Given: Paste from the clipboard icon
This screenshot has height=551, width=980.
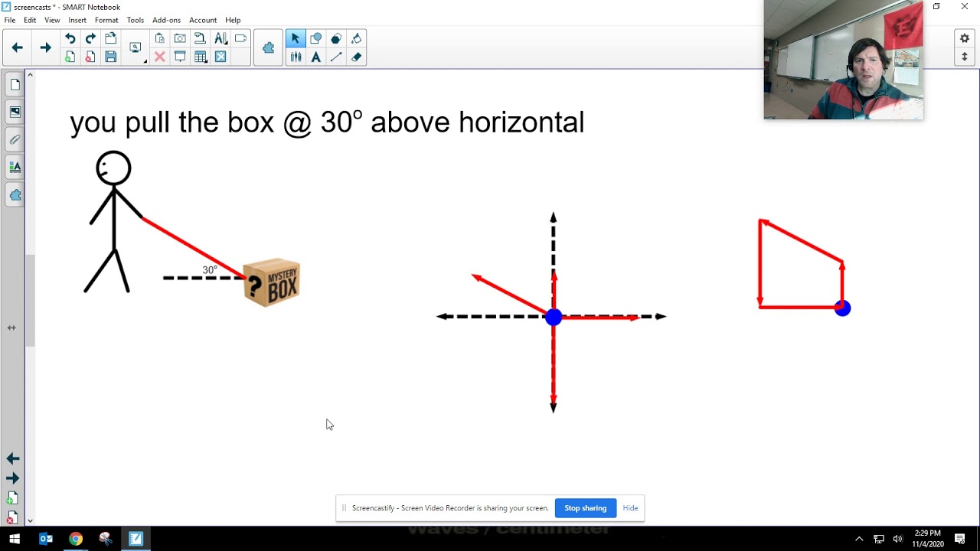Looking at the screenshot, I should 160,38.
